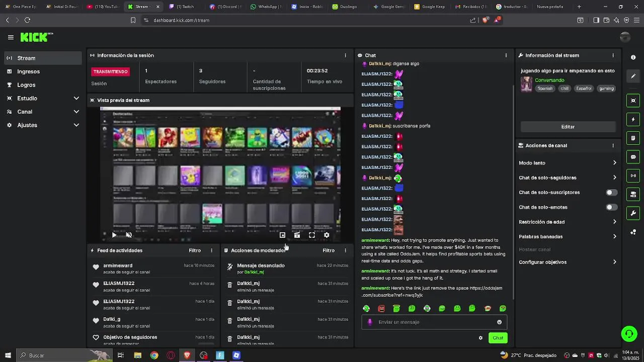The height and width of the screenshot is (362, 644).
Task: Open Filtro in Feed de actividades
Action: click(195, 250)
